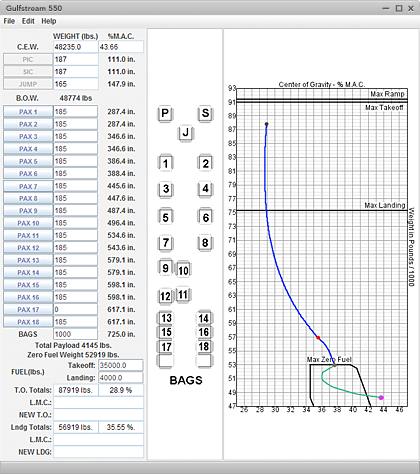The width and height of the screenshot is (420, 474).
Task: Focus the C.E.W. weight field 48235.0
Action: coord(76,47)
